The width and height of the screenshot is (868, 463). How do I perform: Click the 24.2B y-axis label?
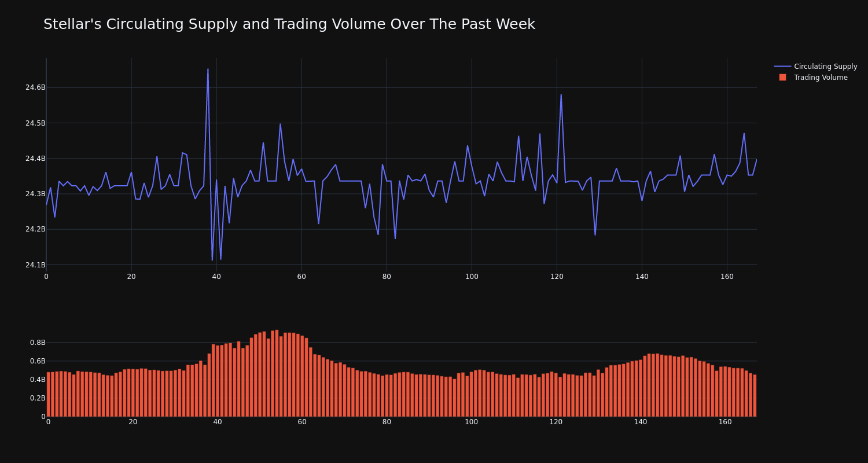35,229
